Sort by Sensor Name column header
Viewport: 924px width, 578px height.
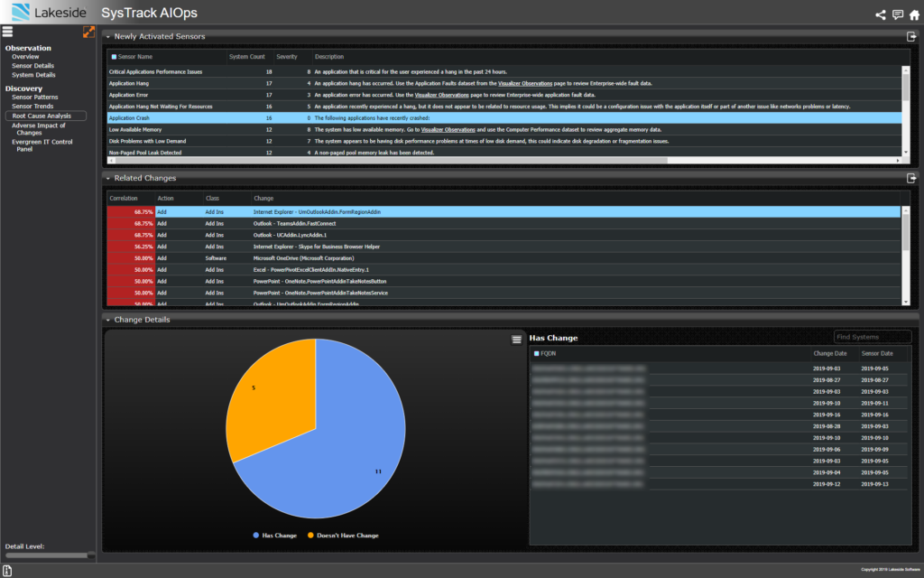[x=135, y=57]
